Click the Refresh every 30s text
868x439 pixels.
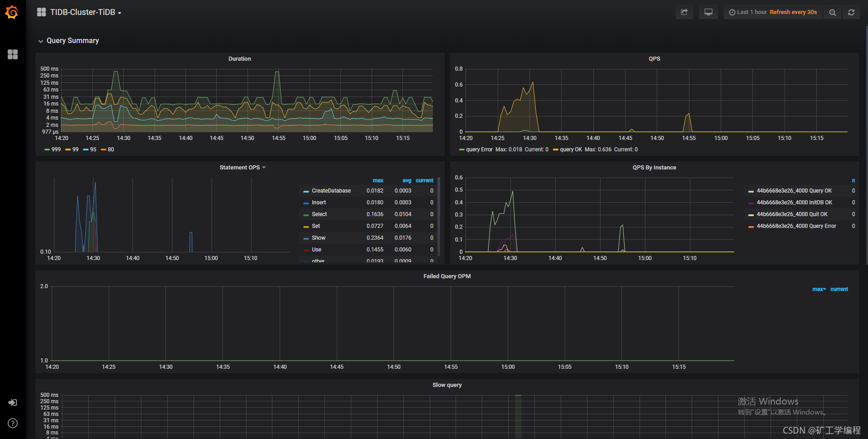[x=793, y=12]
